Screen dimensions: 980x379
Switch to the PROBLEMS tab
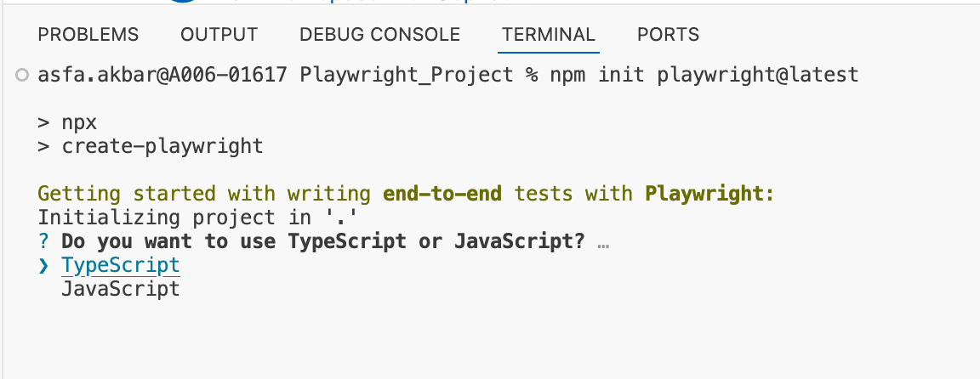pyautogui.click(x=88, y=35)
